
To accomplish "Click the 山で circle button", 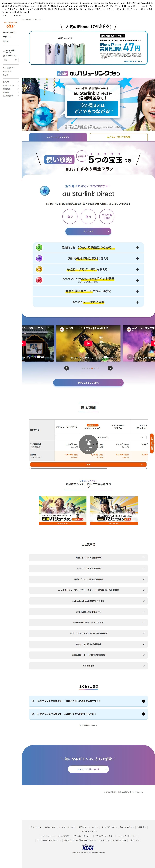I will (70, 217).
